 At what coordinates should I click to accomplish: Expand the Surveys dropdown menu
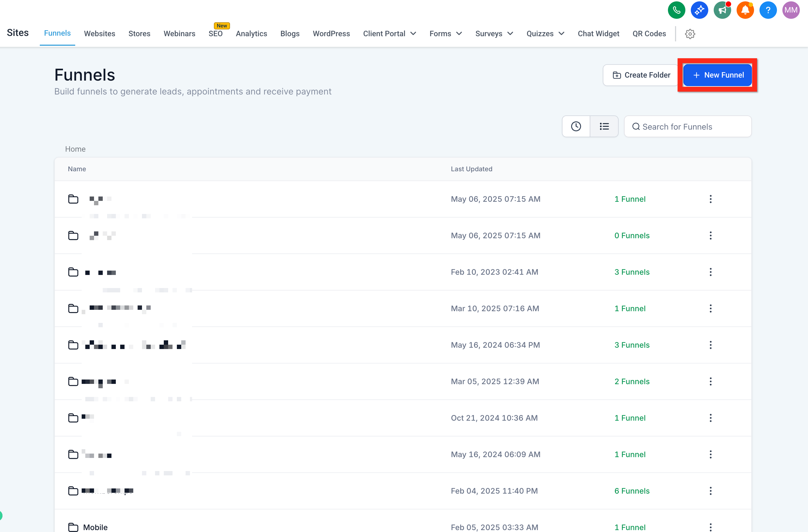coord(494,33)
